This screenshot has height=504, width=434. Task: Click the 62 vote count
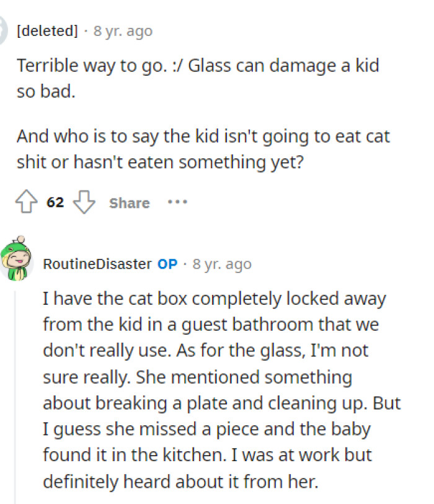pos(55,202)
